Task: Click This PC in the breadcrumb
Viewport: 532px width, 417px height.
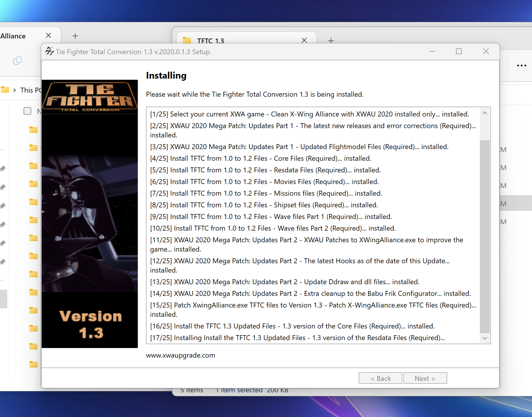Action: tap(31, 90)
